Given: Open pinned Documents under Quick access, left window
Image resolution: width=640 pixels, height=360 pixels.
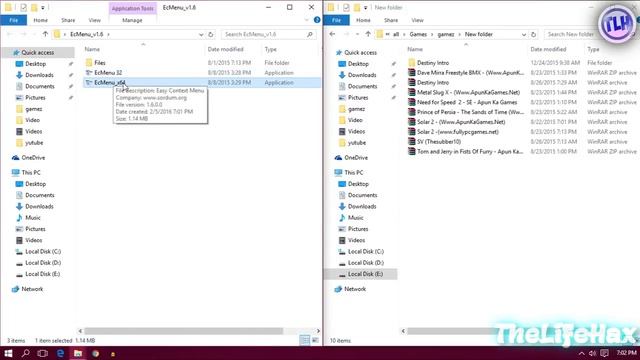Looking at the screenshot, I should (40, 87).
